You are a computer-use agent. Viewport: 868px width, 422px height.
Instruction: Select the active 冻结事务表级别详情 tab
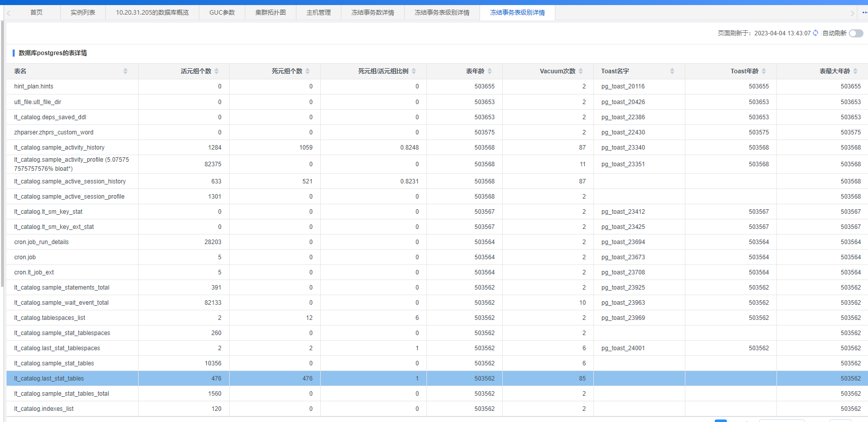(517, 13)
